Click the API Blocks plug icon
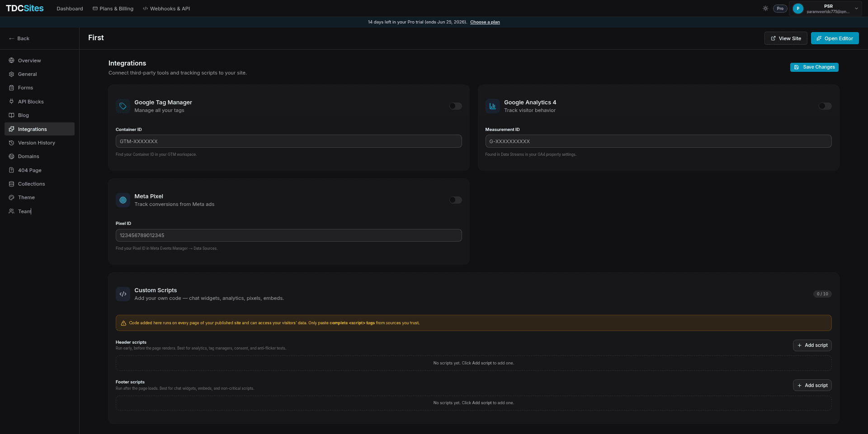Screen dimensions: 868x434 coord(11,102)
